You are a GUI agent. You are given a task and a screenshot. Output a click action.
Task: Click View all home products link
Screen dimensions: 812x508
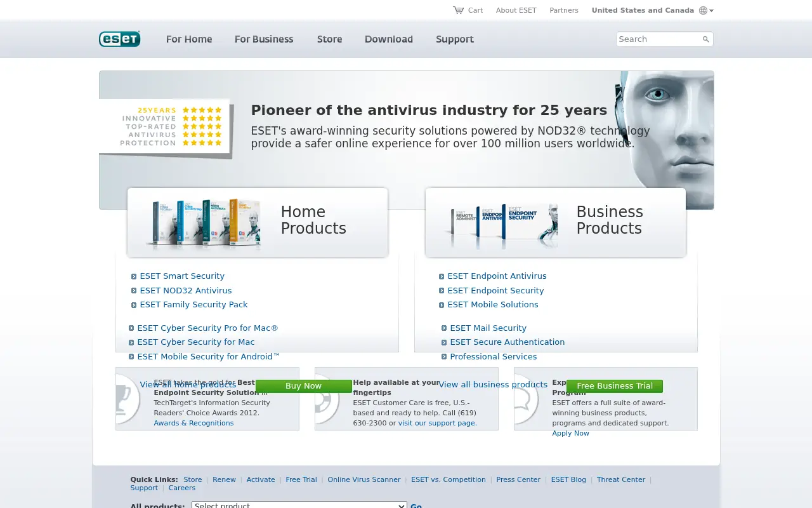pos(188,385)
